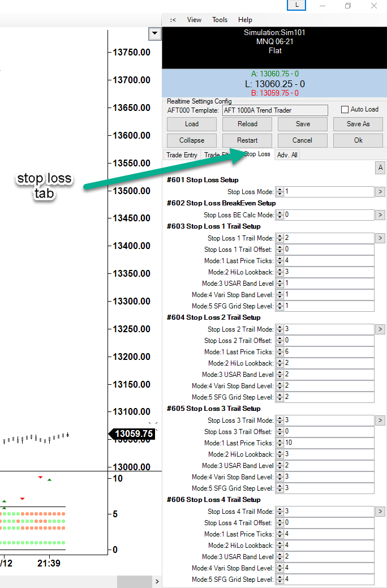Open the Tools menu
387x588 pixels.
(220, 20)
